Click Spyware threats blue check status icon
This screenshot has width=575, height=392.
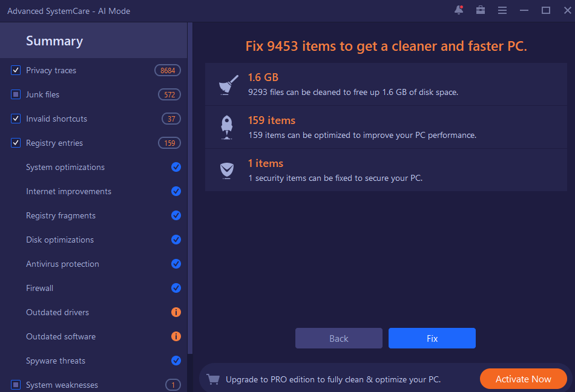click(176, 361)
